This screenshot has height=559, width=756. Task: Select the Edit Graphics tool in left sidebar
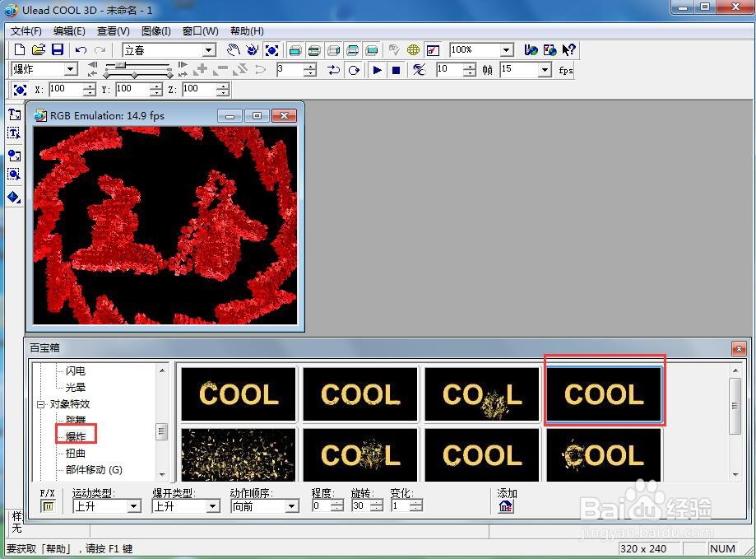tap(14, 174)
